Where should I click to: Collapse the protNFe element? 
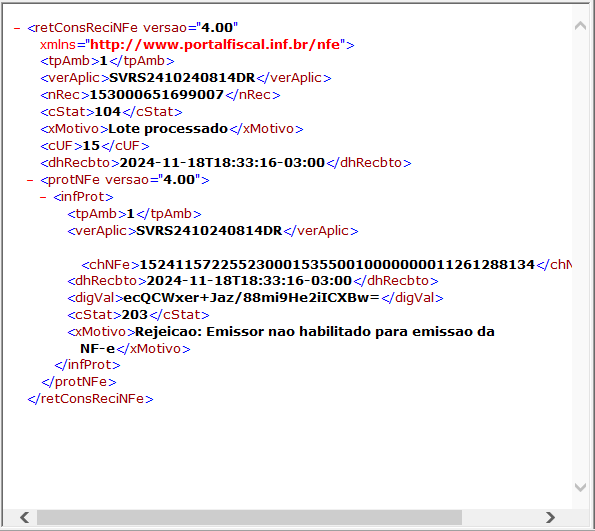click(x=30, y=180)
